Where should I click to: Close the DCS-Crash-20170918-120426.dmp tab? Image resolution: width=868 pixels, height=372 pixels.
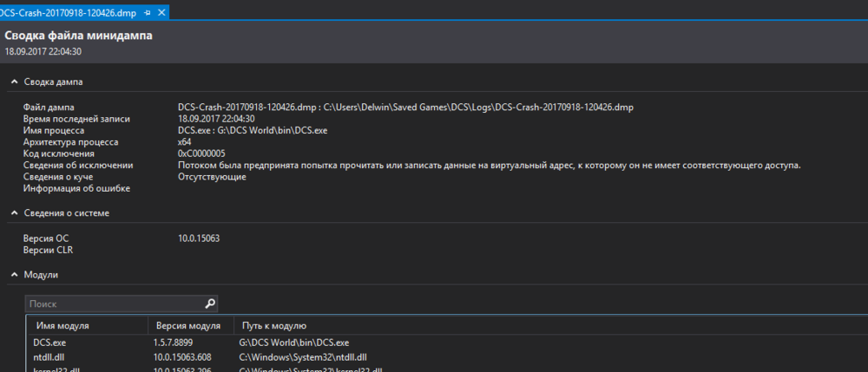click(x=161, y=12)
